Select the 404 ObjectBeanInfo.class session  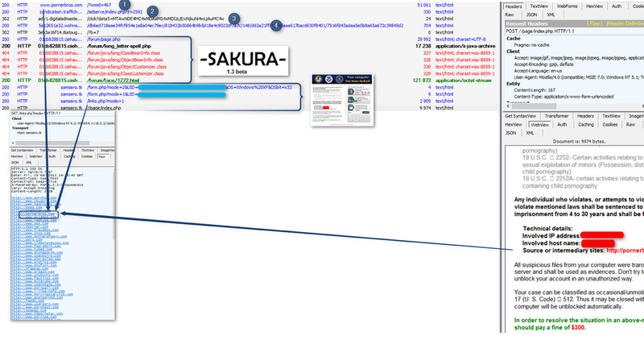pos(250,60)
